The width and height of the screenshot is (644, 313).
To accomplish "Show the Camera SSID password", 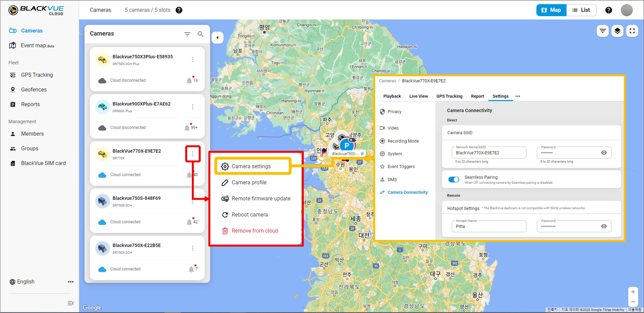I will click(x=604, y=153).
